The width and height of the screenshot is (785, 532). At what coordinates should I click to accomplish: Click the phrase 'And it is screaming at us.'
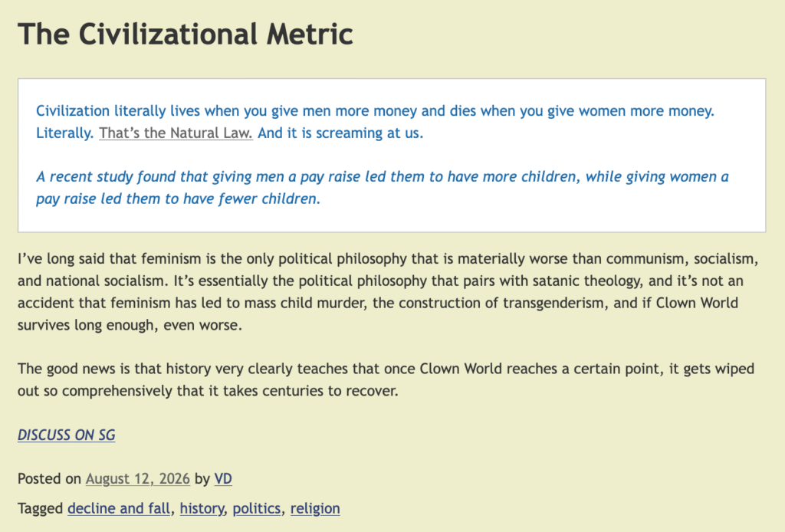click(x=340, y=133)
